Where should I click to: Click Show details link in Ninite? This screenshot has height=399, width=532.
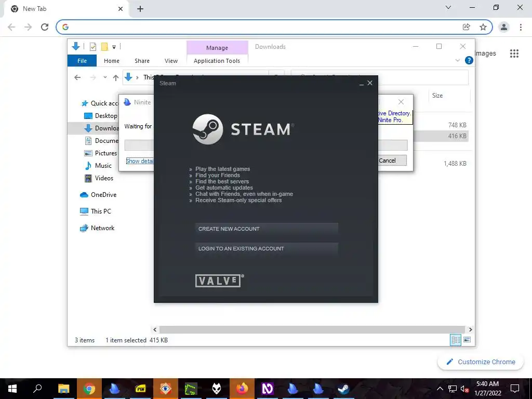pyautogui.click(x=139, y=161)
